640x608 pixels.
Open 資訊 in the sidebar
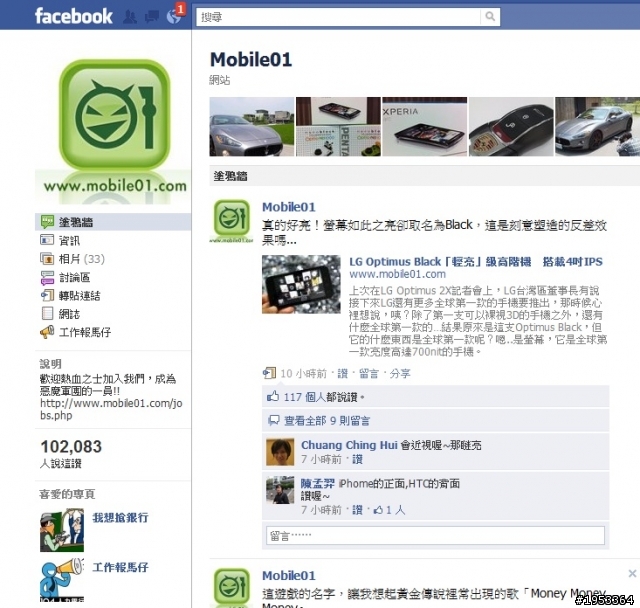pyautogui.click(x=69, y=240)
